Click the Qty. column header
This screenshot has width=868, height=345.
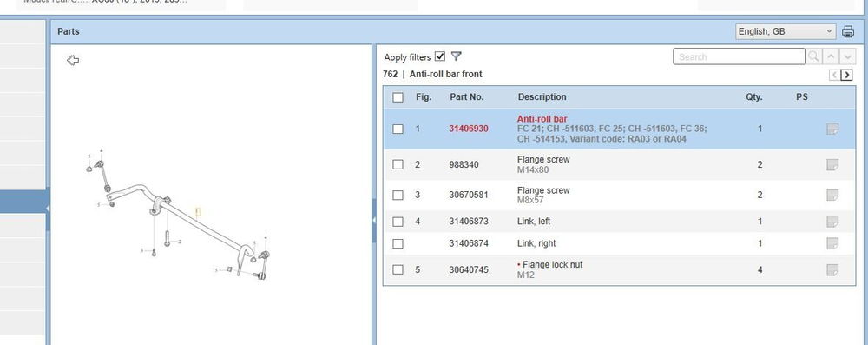(754, 96)
